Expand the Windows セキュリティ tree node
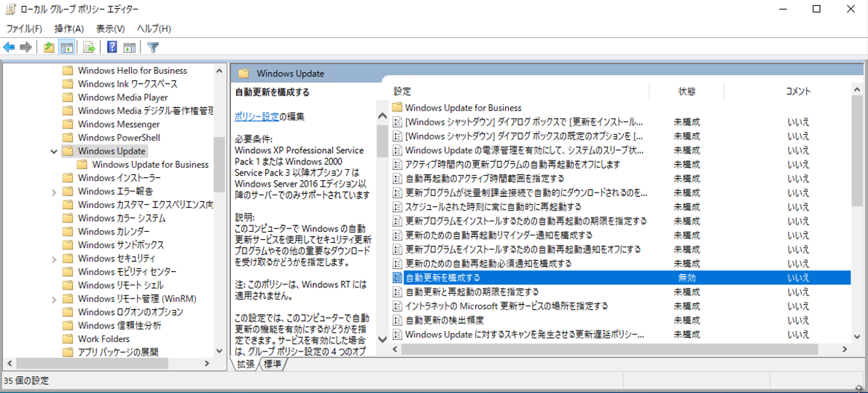 point(54,259)
